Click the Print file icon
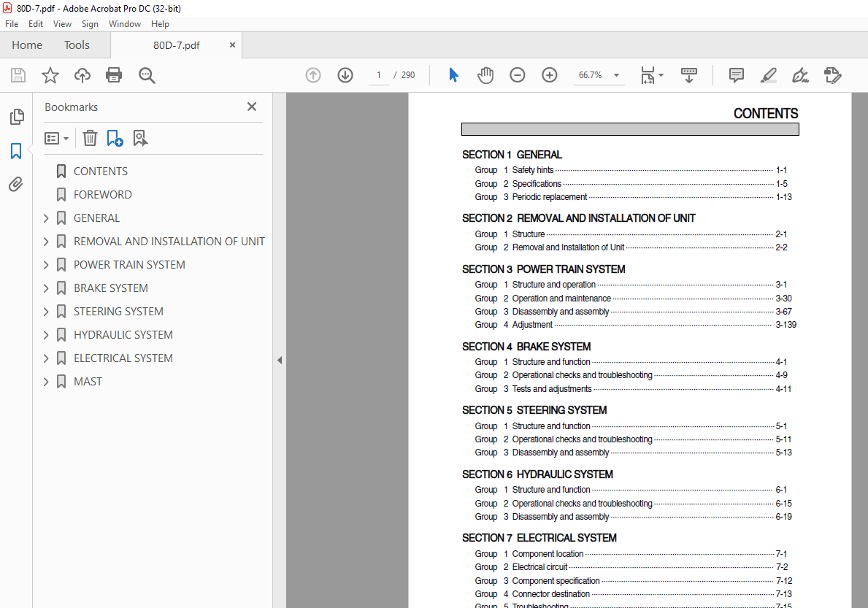Image resolution: width=868 pixels, height=608 pixels. [114, 75]
